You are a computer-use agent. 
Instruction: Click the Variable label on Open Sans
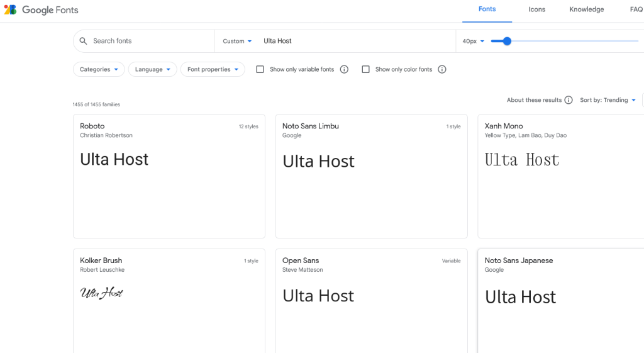pyautogui.click(x=451, y=261)
